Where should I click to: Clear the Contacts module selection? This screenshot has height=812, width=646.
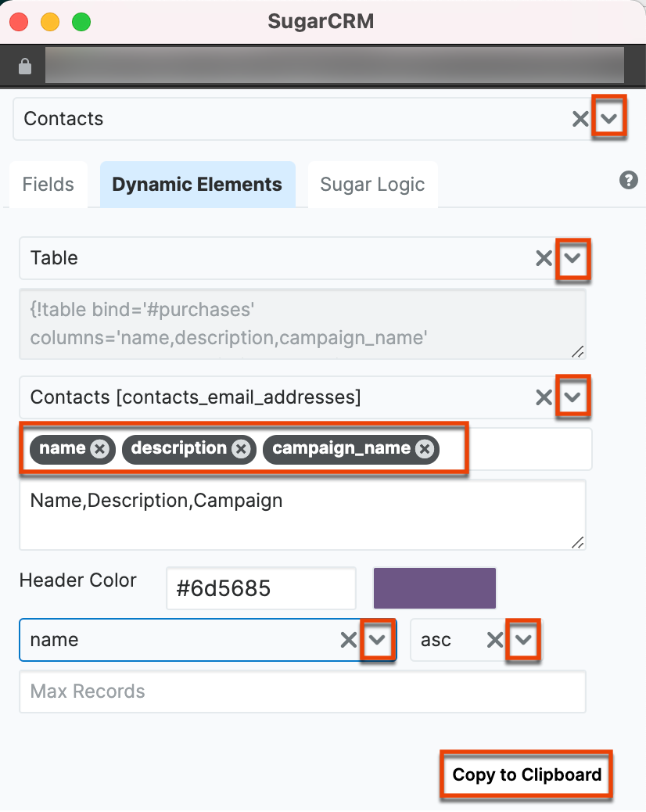[x=580, y=119]
